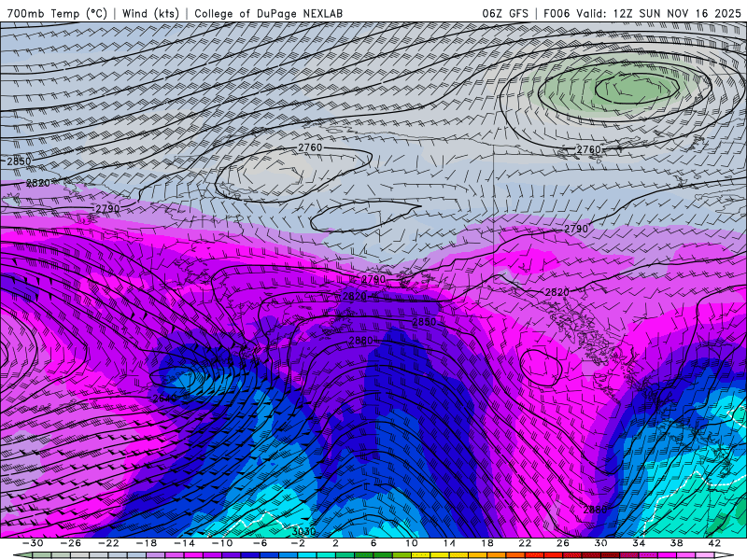Select 'College of DuPage NEXLAB' header text
Image resolution: width=747 pixels, height=560 pixels.
(268, 13)
